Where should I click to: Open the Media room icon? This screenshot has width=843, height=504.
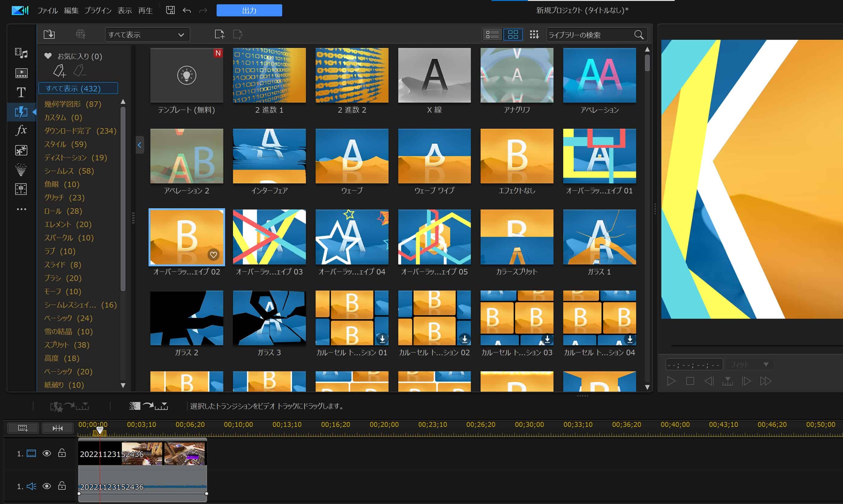21,53
